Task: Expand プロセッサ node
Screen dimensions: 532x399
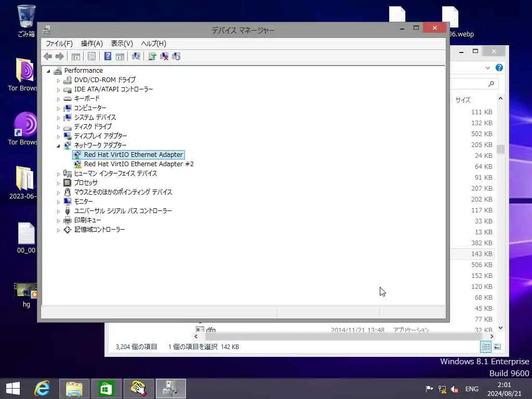Action: (58, 183)
